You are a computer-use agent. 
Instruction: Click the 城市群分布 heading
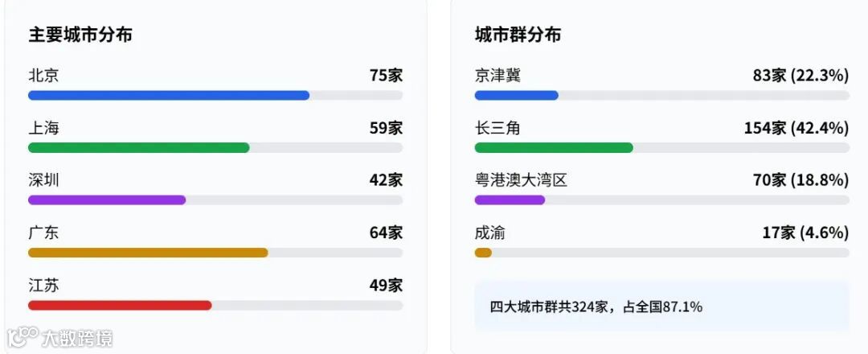(518, 35)
